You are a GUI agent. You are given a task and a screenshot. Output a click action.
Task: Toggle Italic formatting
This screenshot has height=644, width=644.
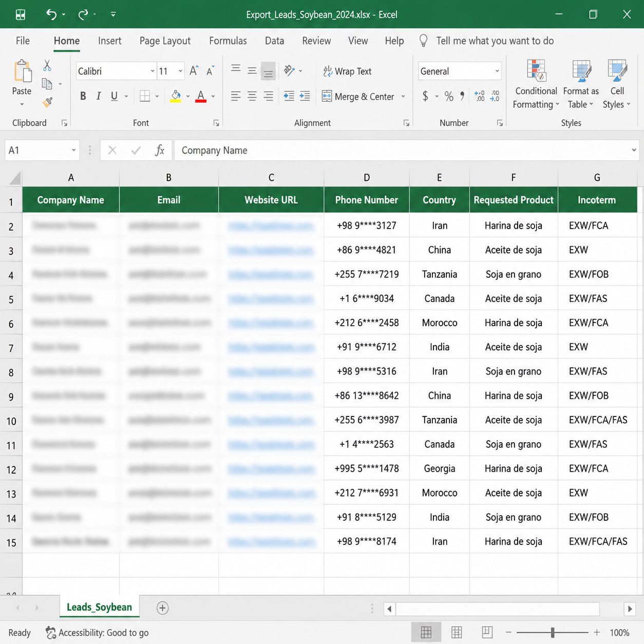pos(99,96)
